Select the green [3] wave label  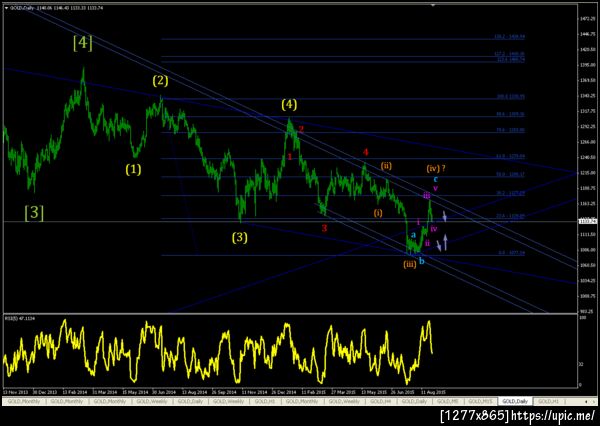coord(34,212)
